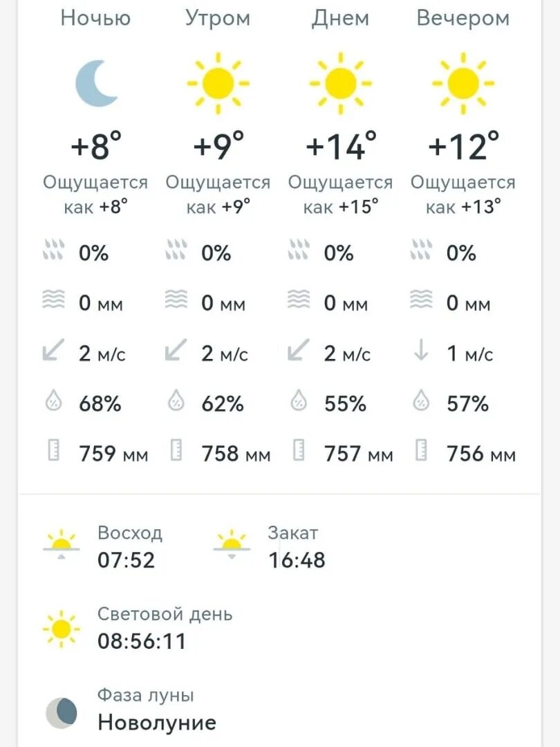Click the humidity droplet icon beside 68%
560x747 pixels.
click(53, 400)
